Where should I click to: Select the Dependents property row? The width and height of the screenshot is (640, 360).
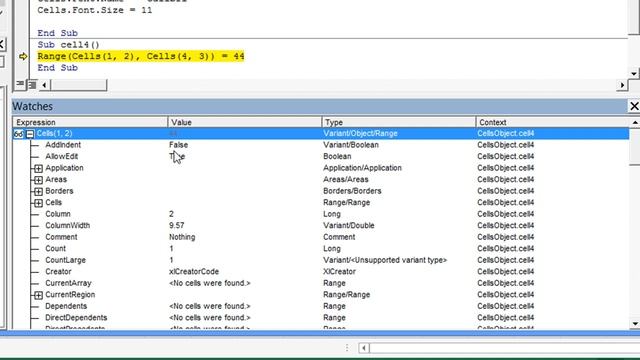tap(321, 306)
